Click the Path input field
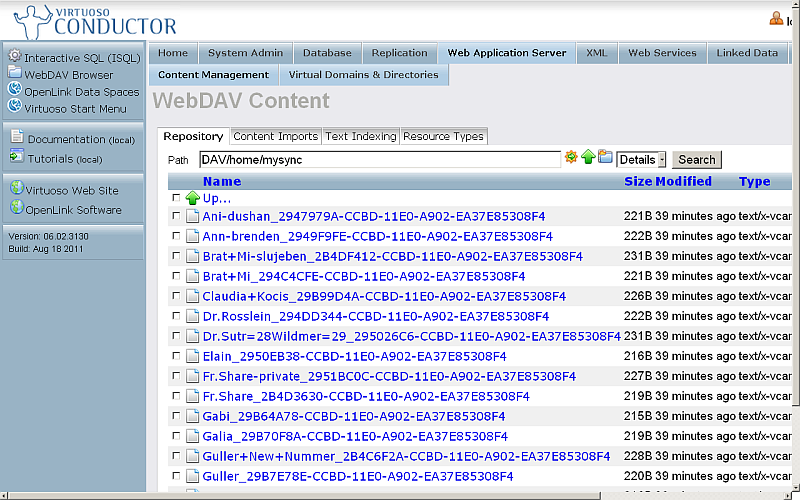The height and width of the screenshot is (500, 800). [x=379, y=159]
